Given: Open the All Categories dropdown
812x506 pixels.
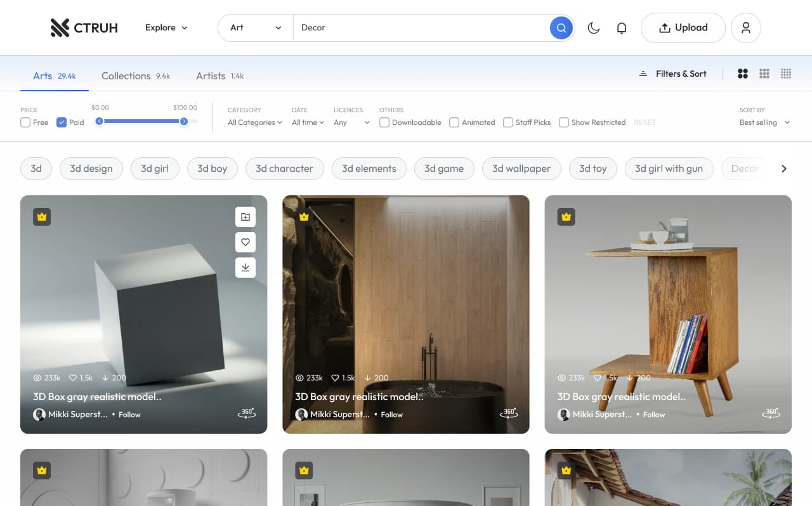Looking at the screenshot, I should (255, 122).
